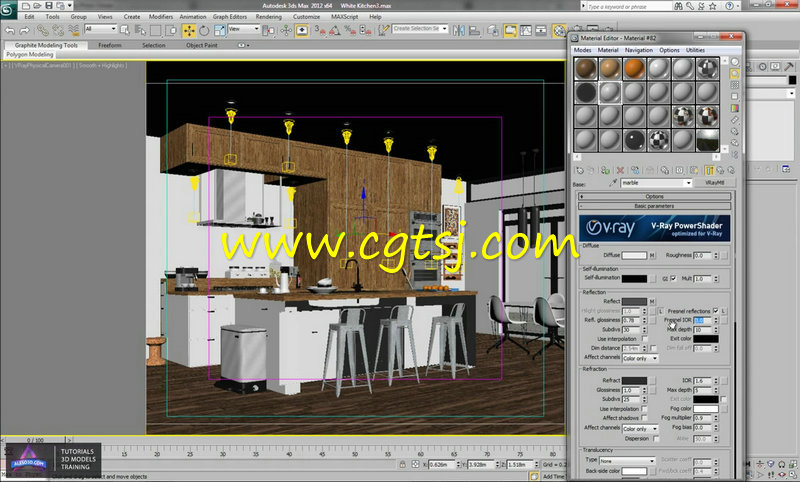Pick material from object with eyedropper

613,183
